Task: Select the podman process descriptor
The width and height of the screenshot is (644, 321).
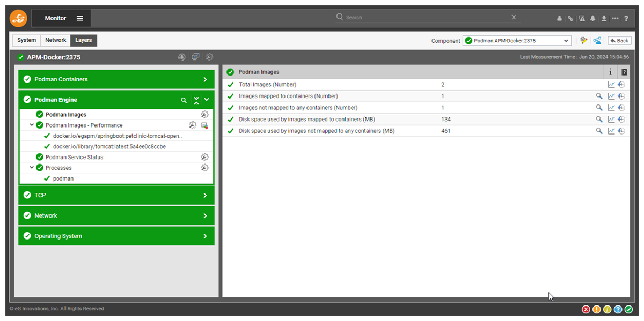Action: pos(63,178)
